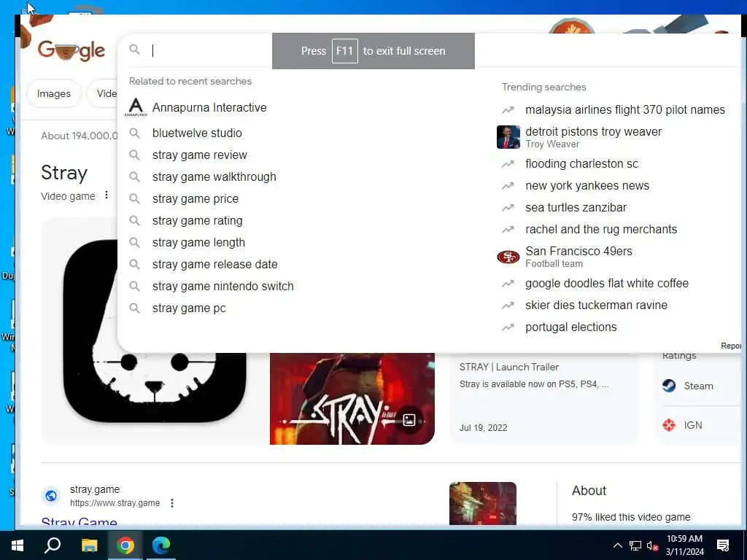Open the Stray Game result link

click(79, 521)
